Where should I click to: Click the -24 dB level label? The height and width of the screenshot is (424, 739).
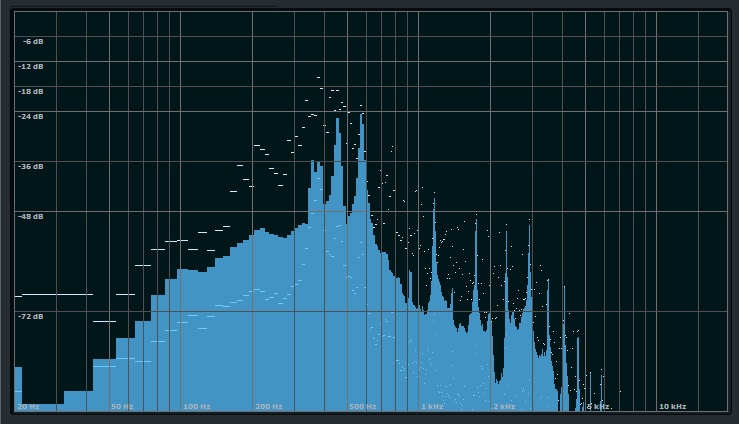31,116
